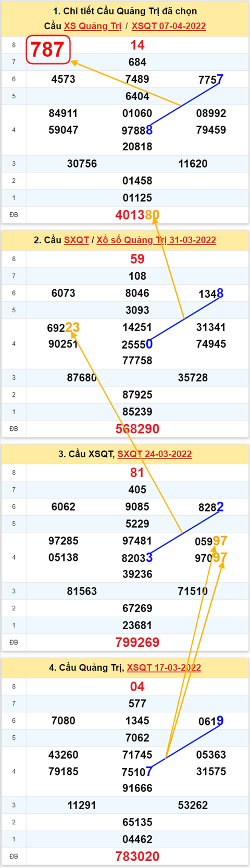250x868 pixels.
Task: Select the number 85239
Action: (x=137, y=412)
